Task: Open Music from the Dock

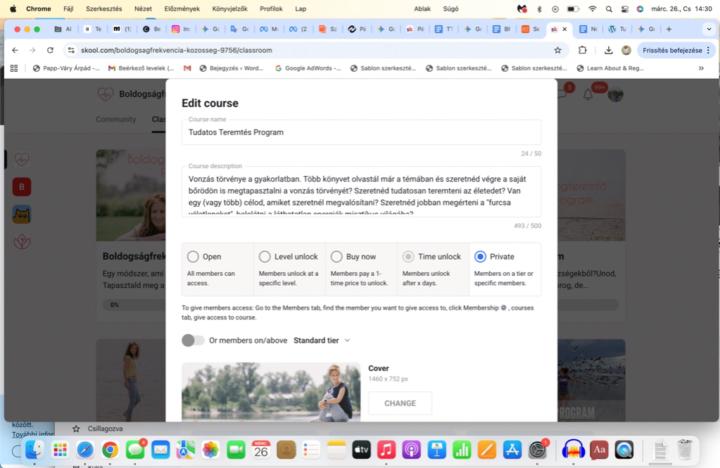Action: [x=386, y=450]
